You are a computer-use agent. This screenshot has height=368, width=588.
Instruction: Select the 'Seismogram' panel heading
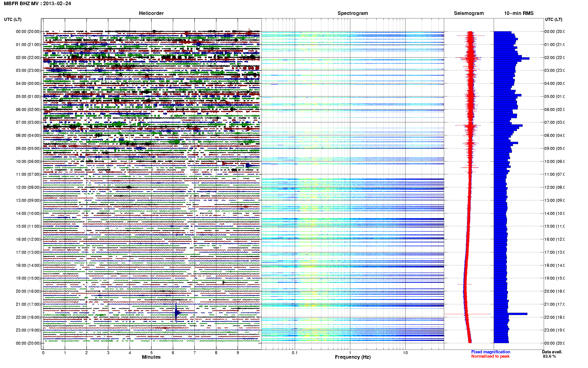[469, 13]
